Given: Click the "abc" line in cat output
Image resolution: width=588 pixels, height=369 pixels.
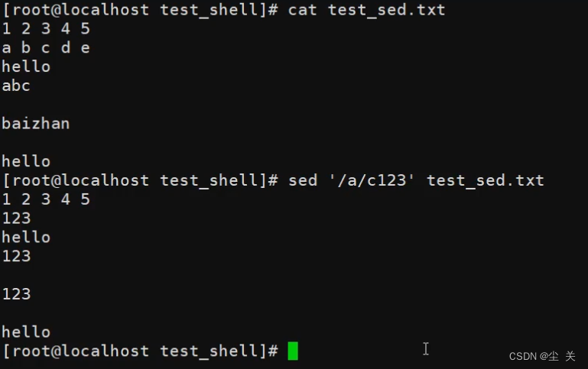Looking at the screenshot, I should tap(16, 86).
